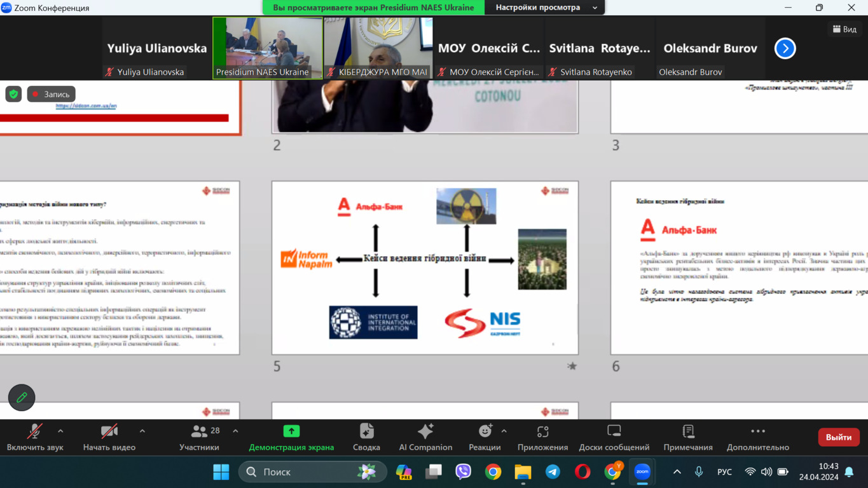Switch input language via РУС indicator
This screenshot has height=488, width=868.
(724, 472)
